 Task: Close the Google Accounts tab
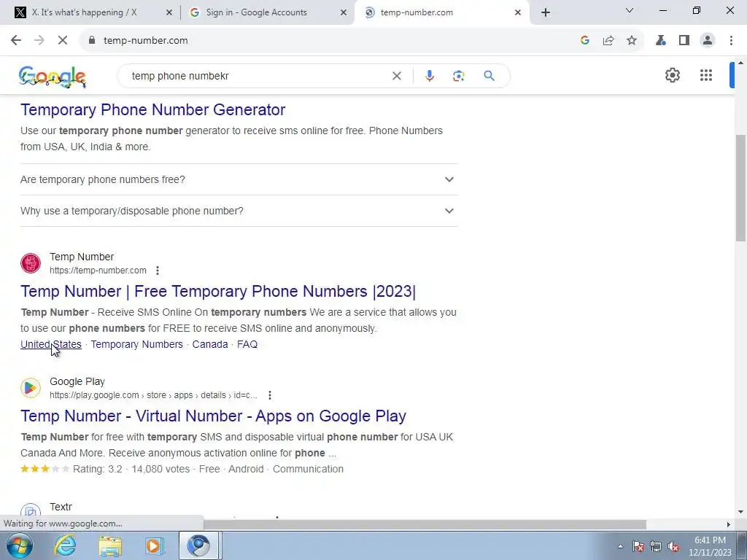pyautogui.click(x=343, y=12)
